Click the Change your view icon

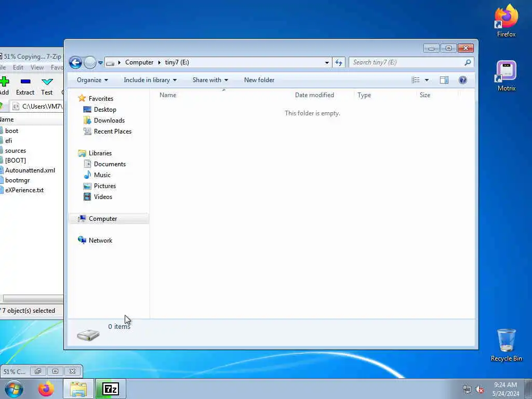click(416, 80)
